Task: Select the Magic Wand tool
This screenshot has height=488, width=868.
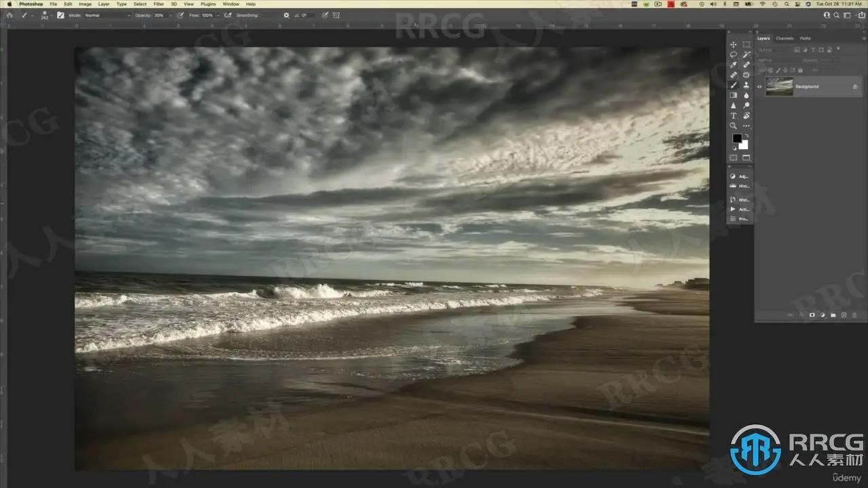Action: pos(747,55)
